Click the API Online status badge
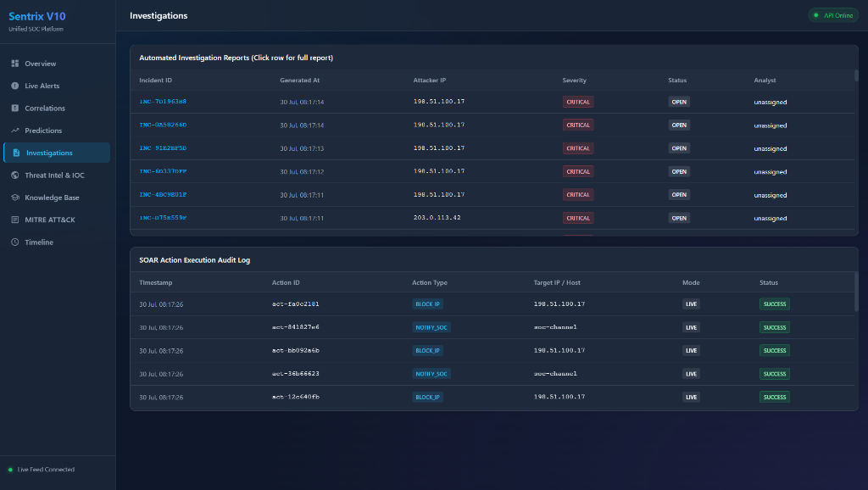Screen dimensions: 868x490 [833, 15]
